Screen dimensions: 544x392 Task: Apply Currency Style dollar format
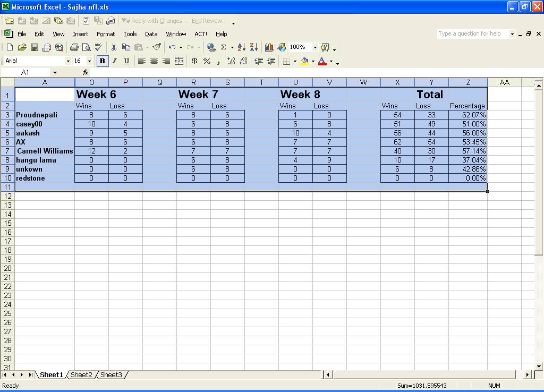pyautogui.click(x=194, y=61)
